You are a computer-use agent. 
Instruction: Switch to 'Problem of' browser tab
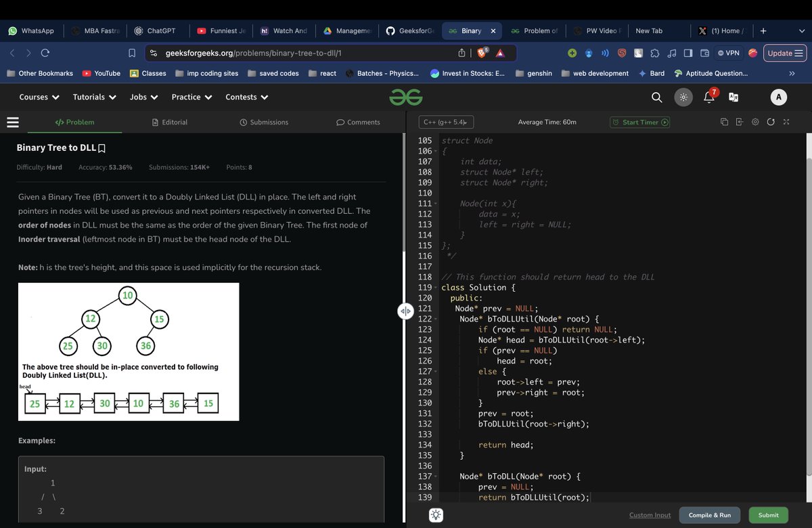pos(534,30)
